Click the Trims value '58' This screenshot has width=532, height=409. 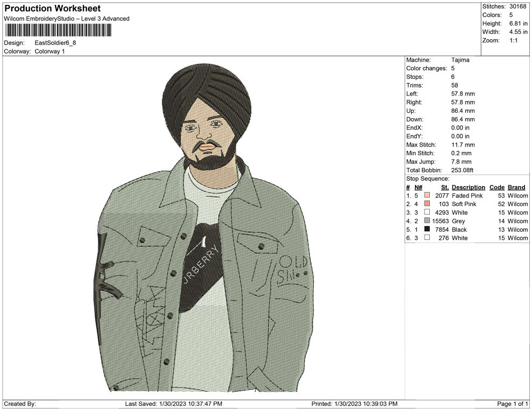[454, 85]
